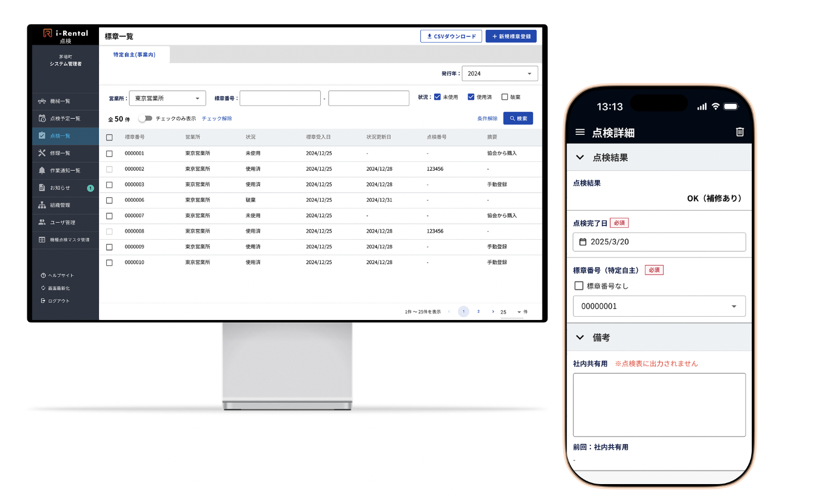
Task: Open 機械一覧 from the sidebar icon
Action: tap(42, 101)
